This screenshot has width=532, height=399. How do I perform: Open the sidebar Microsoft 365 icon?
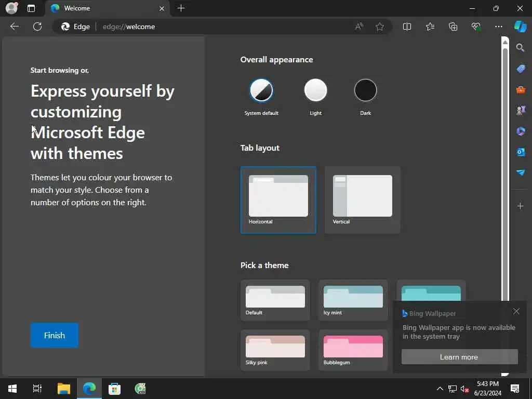tap(521, 131)
